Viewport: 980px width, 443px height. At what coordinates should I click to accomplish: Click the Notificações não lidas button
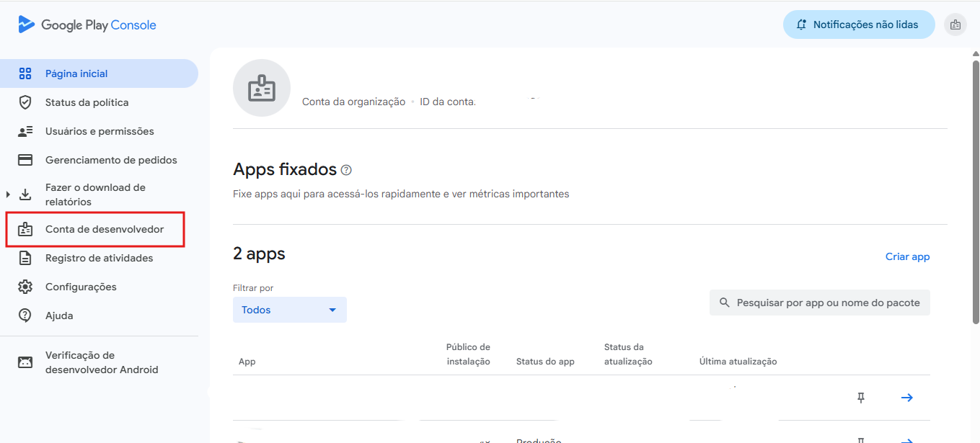tap(858, 24)
